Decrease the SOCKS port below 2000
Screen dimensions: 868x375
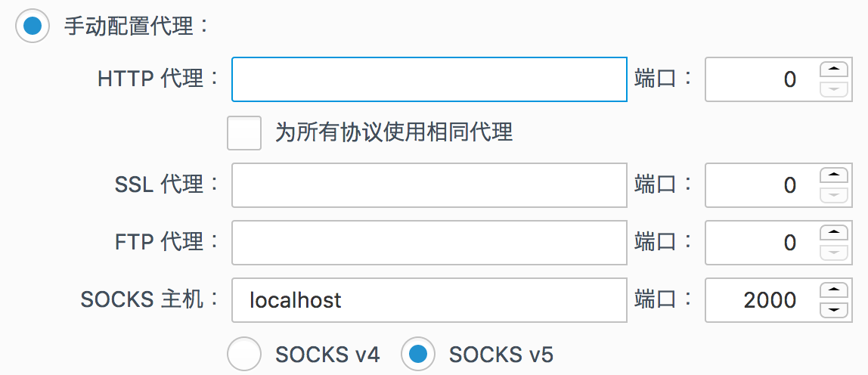[x=834, y=309]
